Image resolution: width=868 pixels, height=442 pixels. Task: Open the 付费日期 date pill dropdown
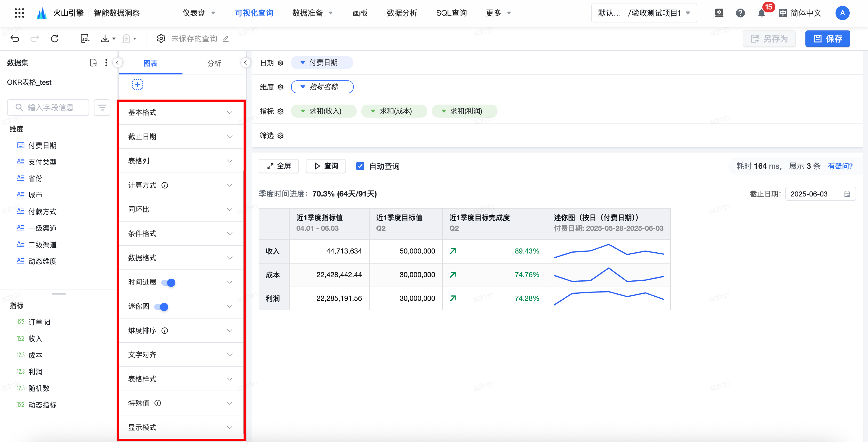[x=322, y=63]
